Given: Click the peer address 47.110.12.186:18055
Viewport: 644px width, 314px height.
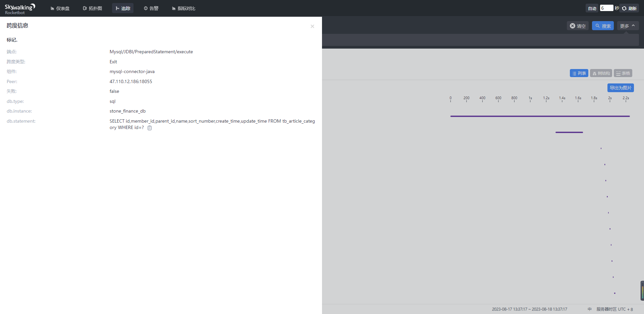Looking at the screenshot, I should (131, 81).
